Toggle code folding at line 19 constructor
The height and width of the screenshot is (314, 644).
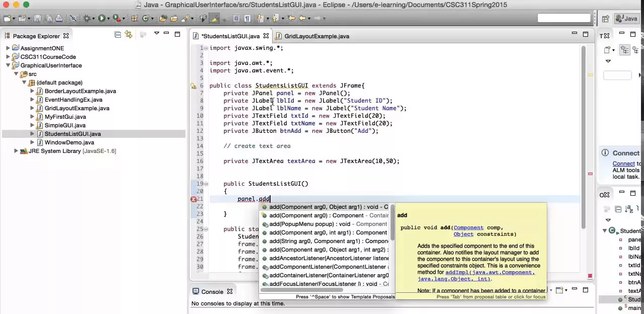[206, 184]
